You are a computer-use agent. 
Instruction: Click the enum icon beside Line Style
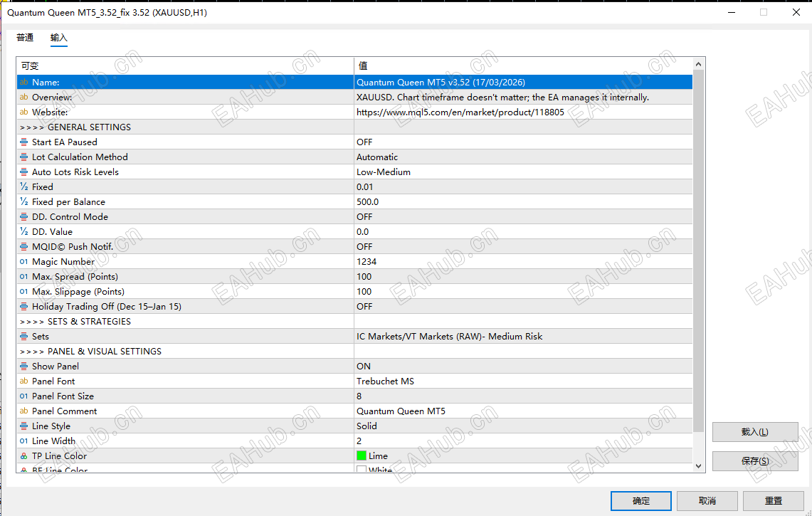23,426
